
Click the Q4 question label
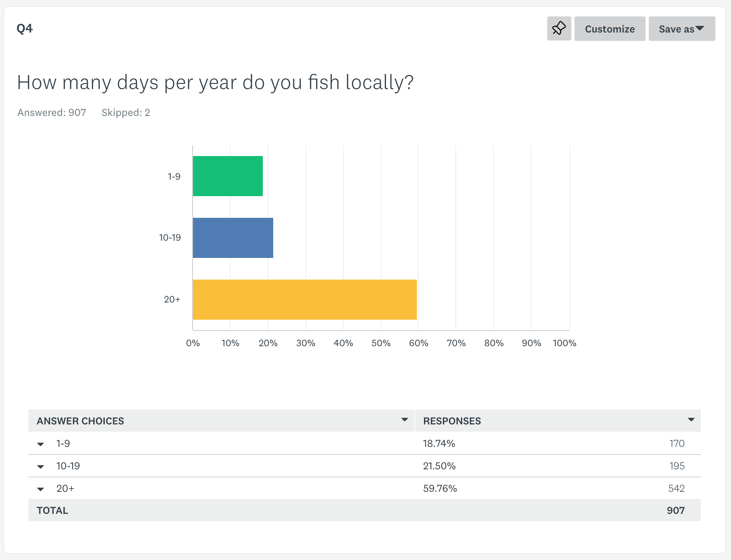pos(25,28)
